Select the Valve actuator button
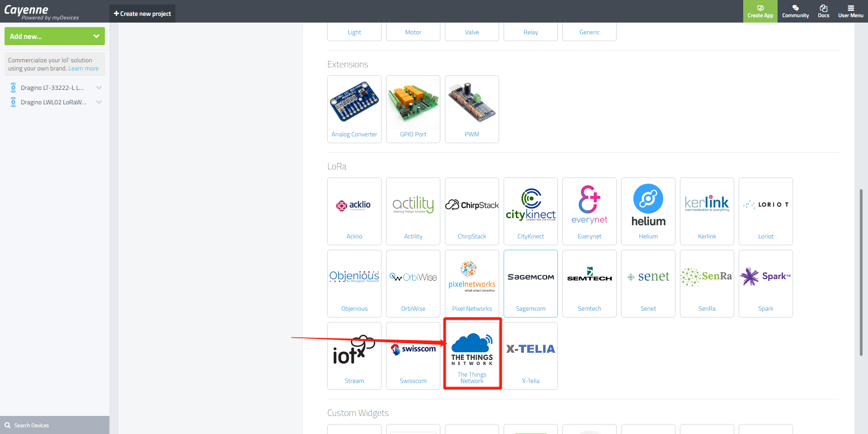 (472, 32)
